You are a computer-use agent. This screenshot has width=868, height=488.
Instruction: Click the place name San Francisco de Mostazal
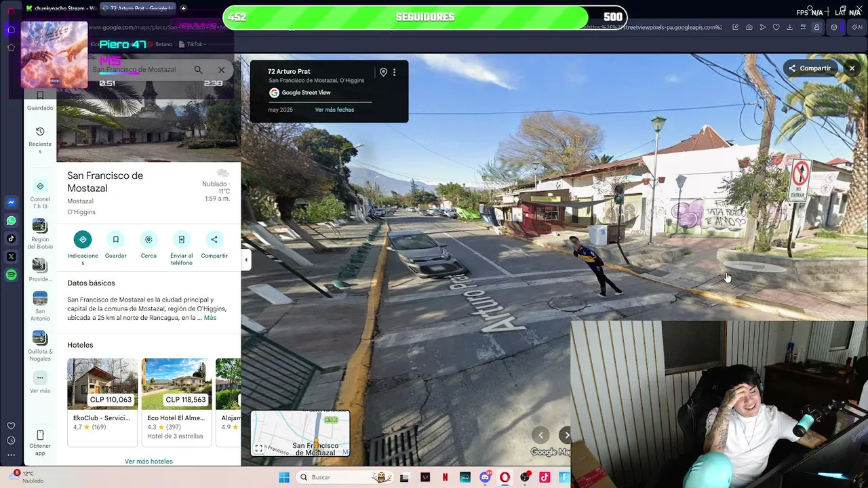click(105, 182)
